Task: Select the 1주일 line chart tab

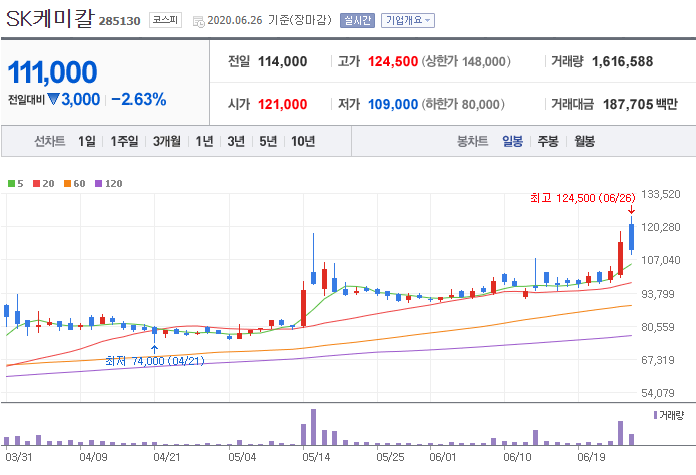Action: pos(124,141)
